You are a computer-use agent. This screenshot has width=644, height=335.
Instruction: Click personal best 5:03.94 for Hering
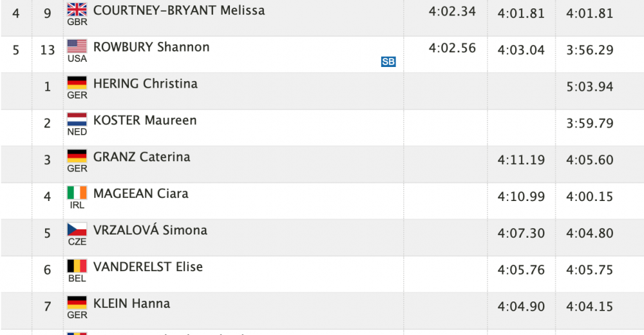pyautogui.click(x=590, y=87)
